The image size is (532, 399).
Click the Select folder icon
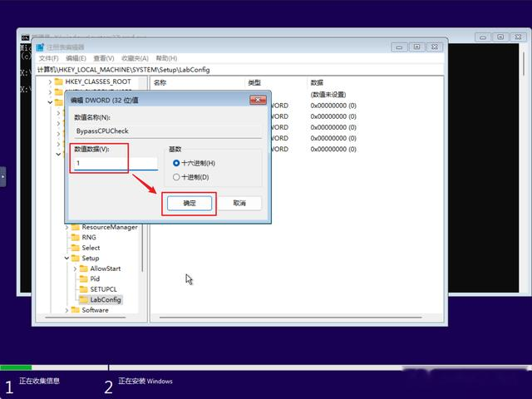tap(76, 248)
